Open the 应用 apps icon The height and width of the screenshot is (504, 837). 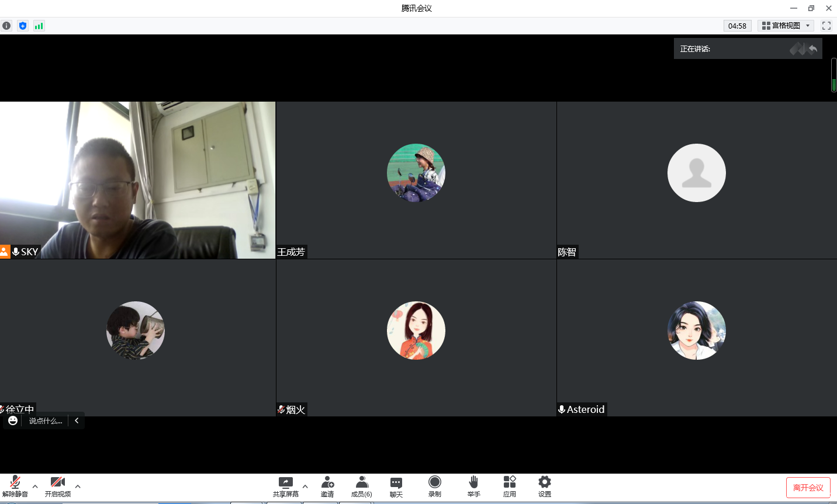510,486
